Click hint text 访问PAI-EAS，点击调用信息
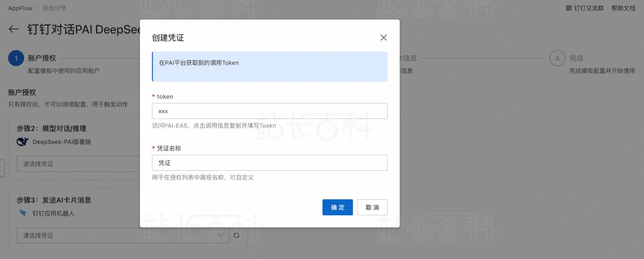Image resolution: width=644 pixels, height=259 pixels. coord(214,126)
